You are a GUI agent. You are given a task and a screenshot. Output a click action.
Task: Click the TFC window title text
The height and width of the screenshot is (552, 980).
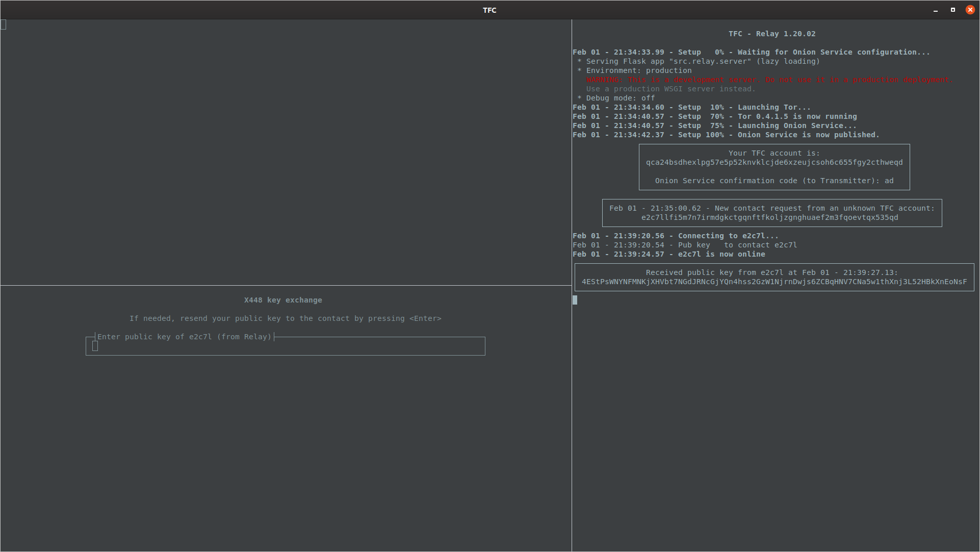pyautogui.click(x=489, y=10)
